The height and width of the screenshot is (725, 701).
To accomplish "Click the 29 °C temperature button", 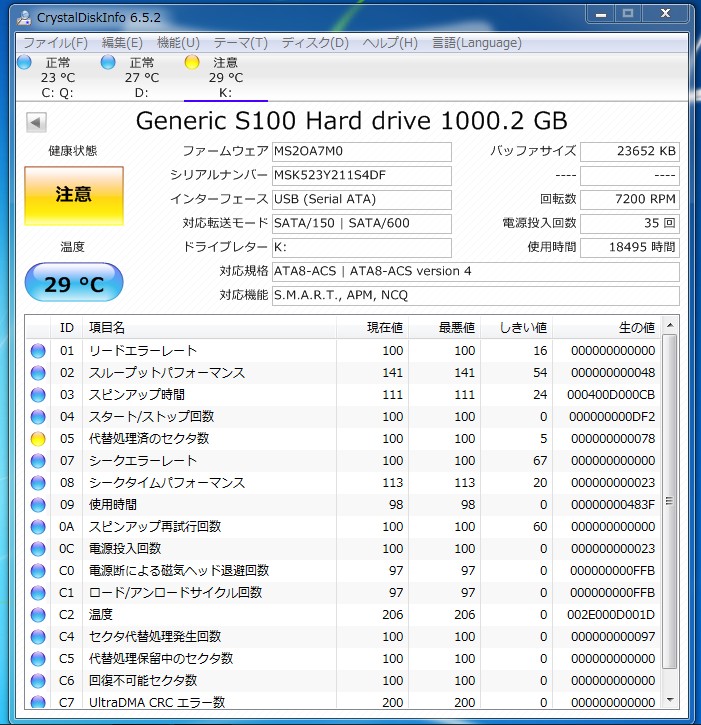I will point(74,283).
